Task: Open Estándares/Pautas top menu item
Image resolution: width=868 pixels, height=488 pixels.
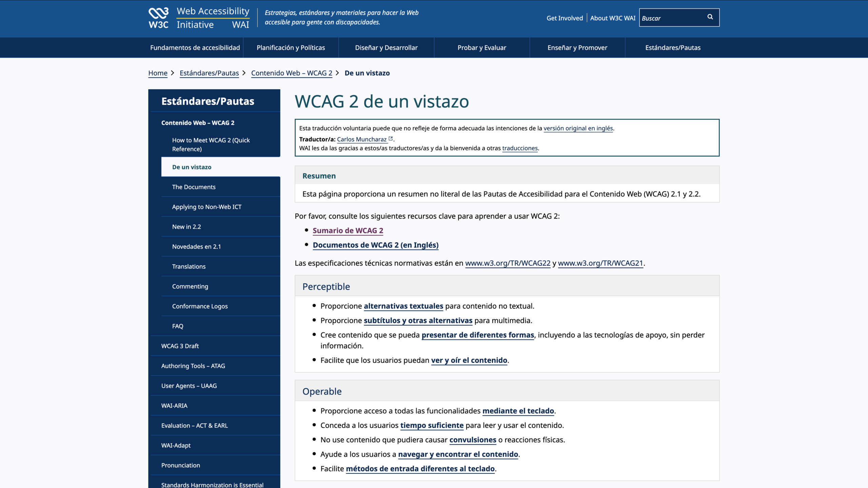Action: (x=673, y=47)
